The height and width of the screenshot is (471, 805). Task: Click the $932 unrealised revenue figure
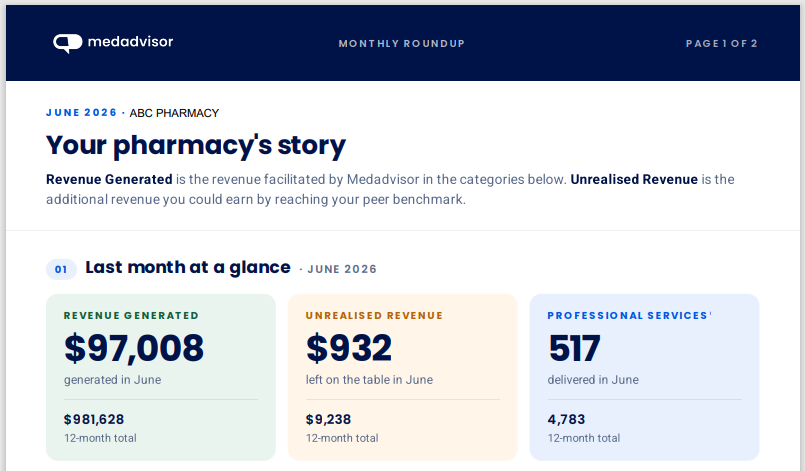[349, 348]
